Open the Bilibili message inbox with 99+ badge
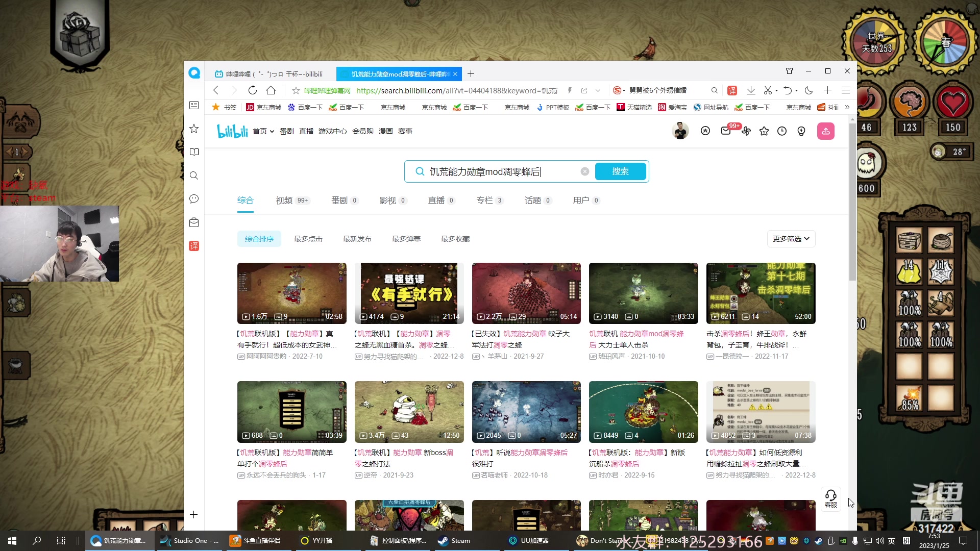 click(725, 131)
